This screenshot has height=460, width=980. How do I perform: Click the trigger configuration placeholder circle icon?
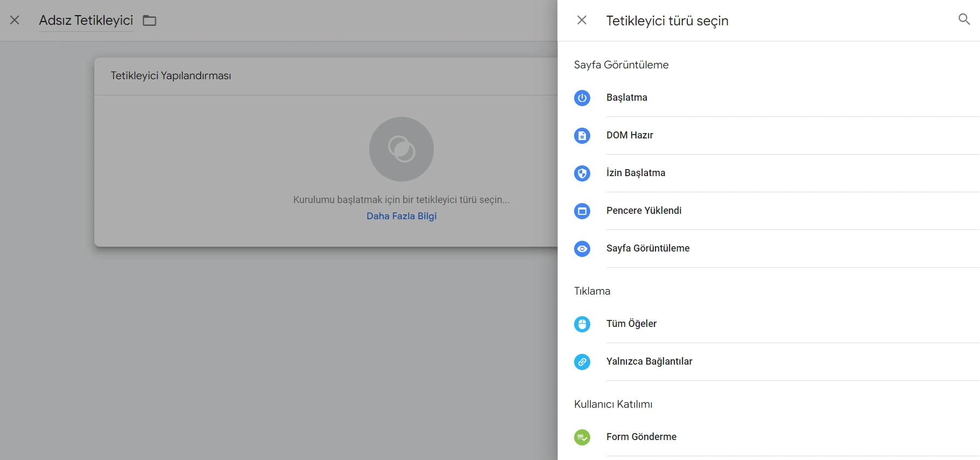click(402, 149)
